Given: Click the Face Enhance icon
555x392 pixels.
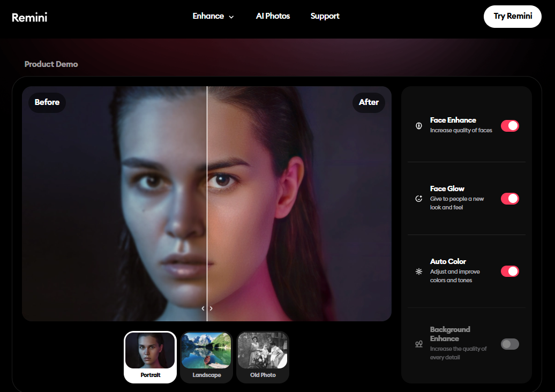Looking at the screenshot, I should [419, 126].
